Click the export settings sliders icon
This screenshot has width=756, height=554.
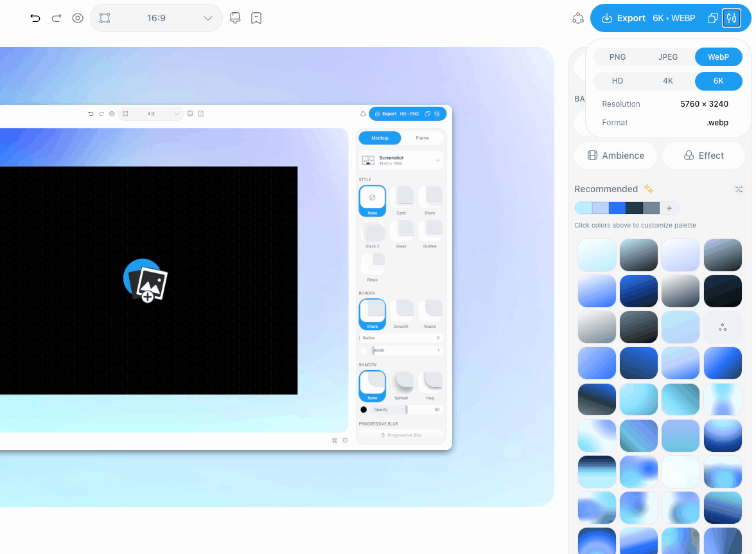click(732, 19)
